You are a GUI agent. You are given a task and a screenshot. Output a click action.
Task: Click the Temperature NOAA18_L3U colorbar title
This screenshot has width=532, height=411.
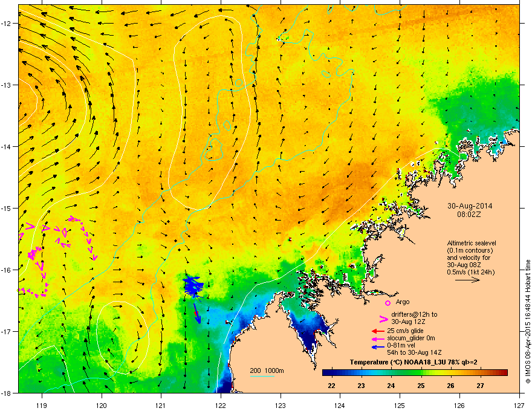(x=414, y=362)
